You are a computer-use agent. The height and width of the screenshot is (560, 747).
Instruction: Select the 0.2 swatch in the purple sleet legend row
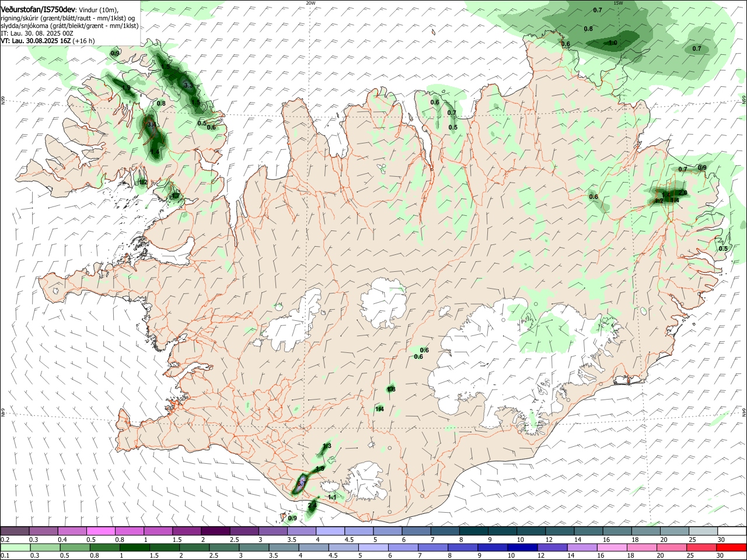pyautogui.click(x=15, y=531)
